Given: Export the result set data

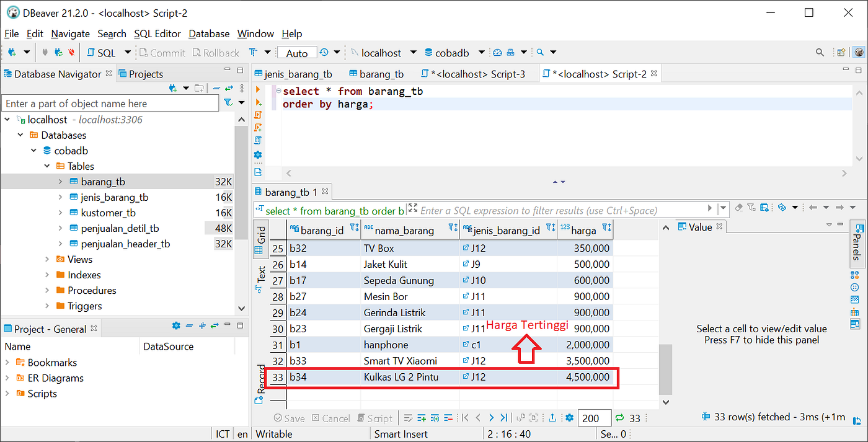Looking at the screenshot, I should 552,418.
